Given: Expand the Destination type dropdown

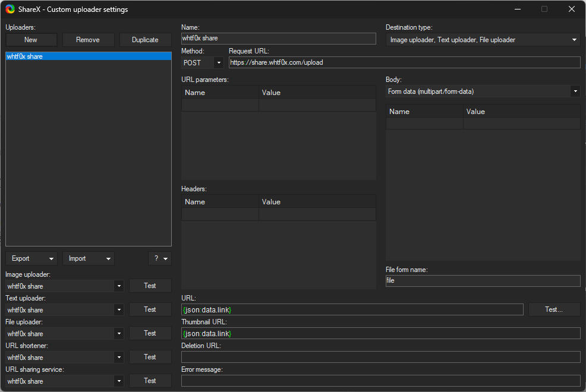Looking at the screenshot, I should pyautogui.click(x=483, y=40).
